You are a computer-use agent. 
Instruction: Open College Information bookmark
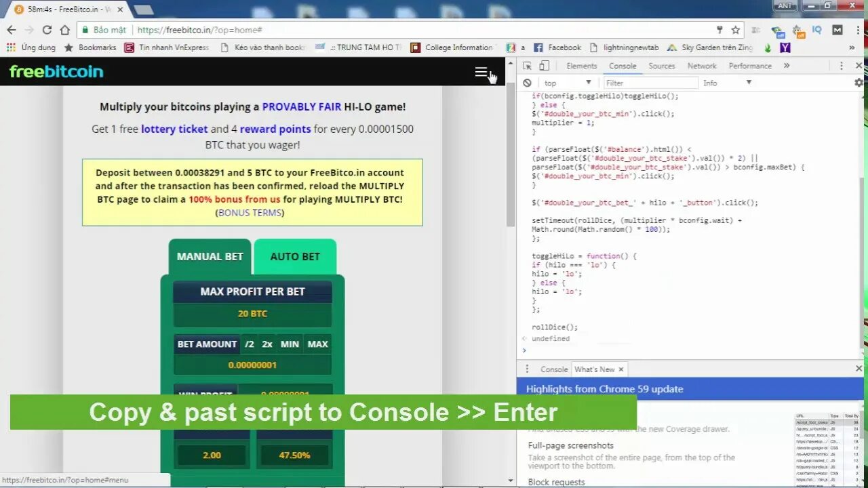452,47
